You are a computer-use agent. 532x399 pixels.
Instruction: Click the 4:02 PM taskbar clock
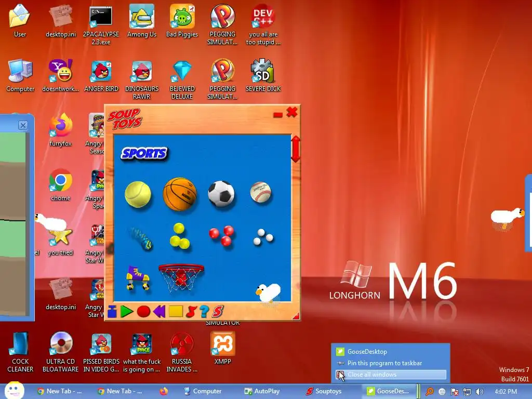[506, 392]
